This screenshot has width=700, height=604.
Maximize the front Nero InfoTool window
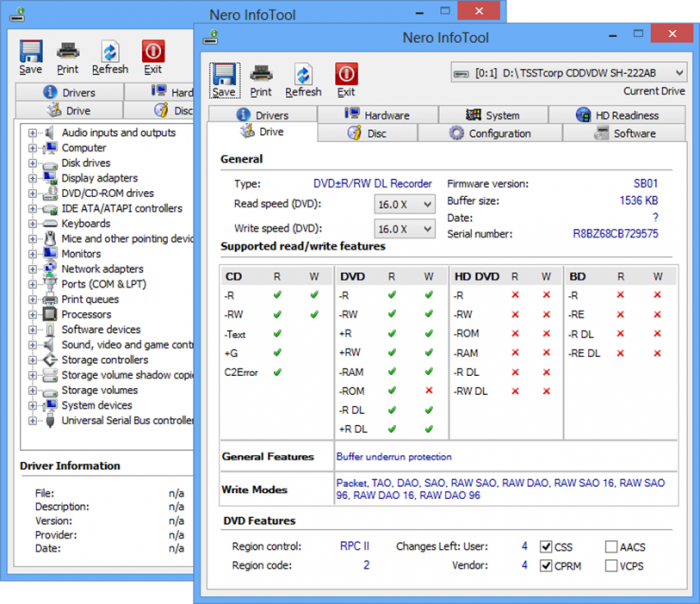(638, 34)
